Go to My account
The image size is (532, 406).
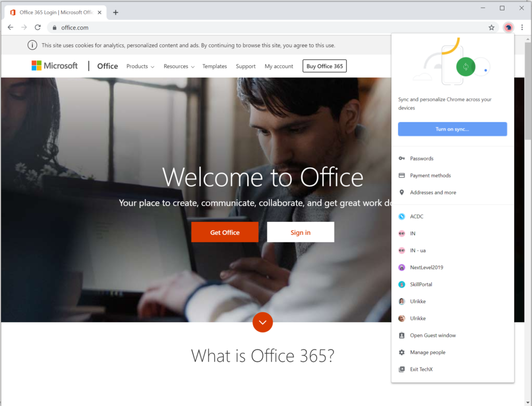tap(279, 66)
